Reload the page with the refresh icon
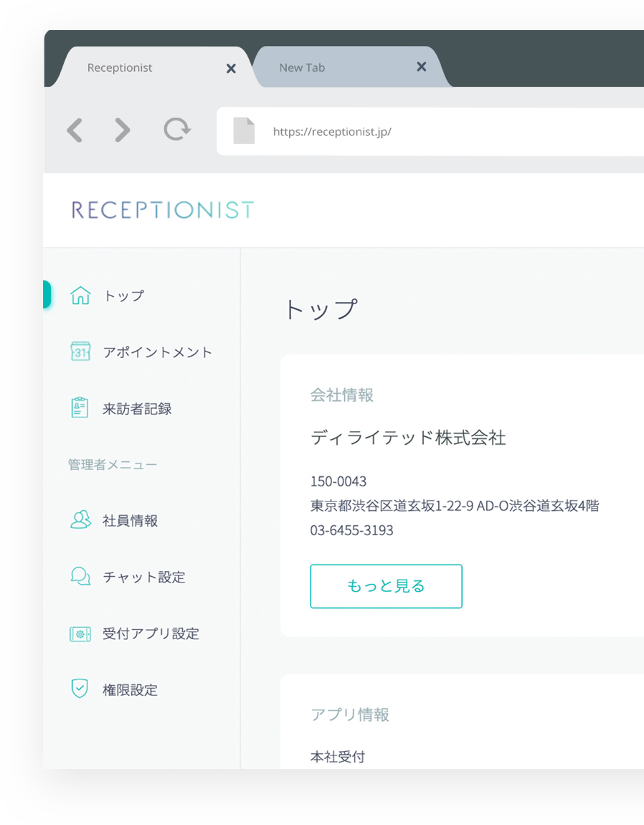 coord(176,130)
